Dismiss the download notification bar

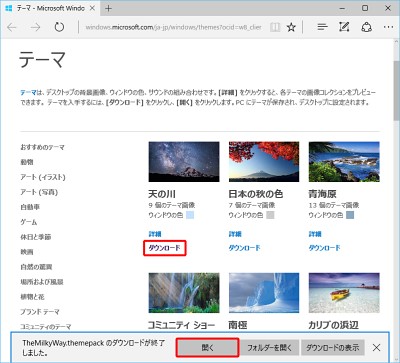click(x=377, y=348)
